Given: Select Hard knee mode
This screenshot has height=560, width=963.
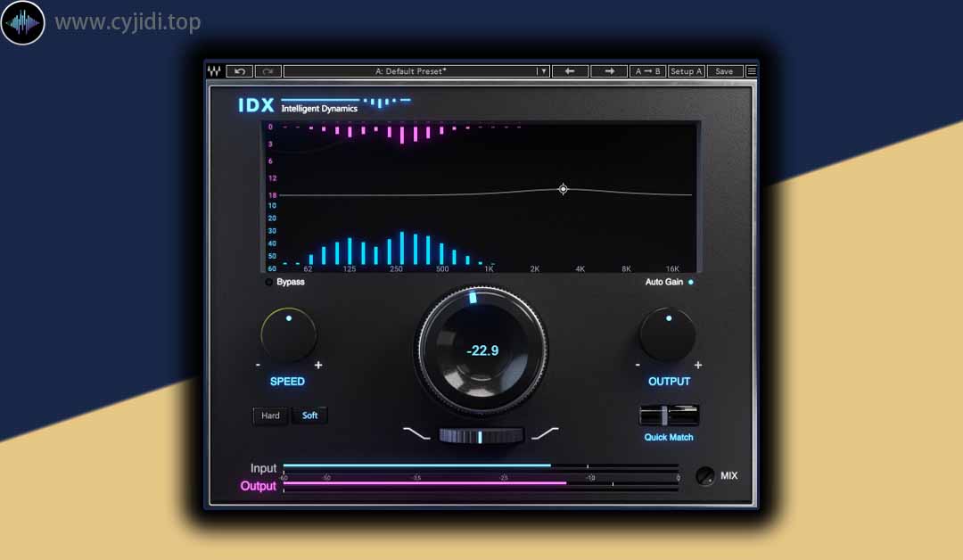Looking at the screenshot, I should (x=270, y=416).
